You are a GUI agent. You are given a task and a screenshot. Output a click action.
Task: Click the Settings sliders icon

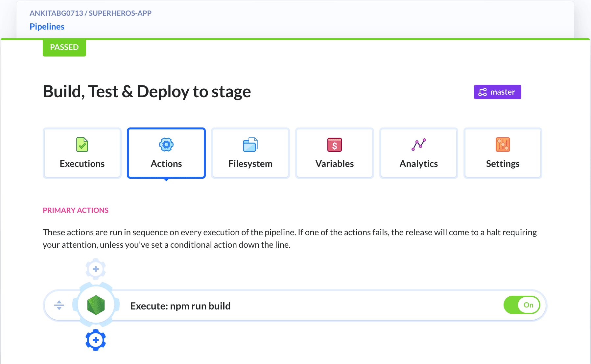click(503, 144)
